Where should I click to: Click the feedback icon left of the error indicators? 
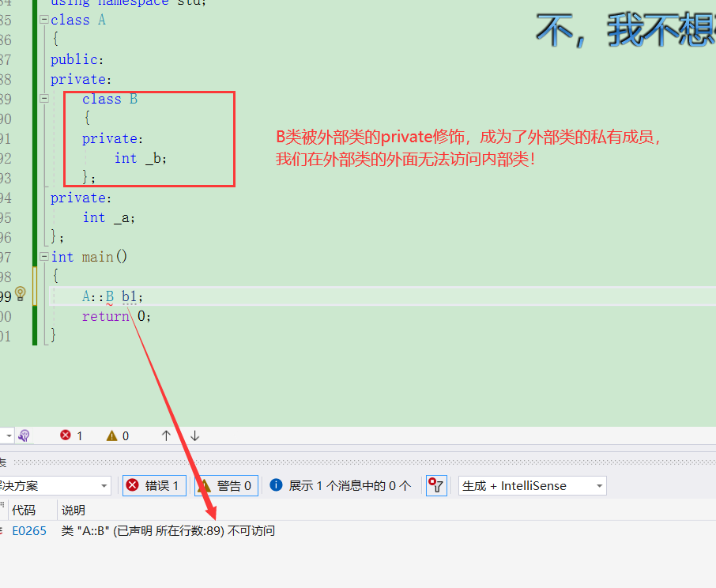[24, 435]
